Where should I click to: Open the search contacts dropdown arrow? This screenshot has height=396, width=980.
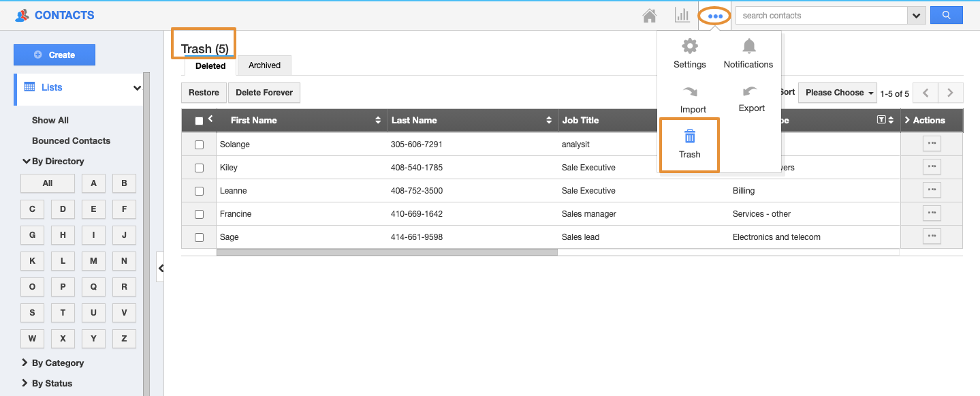pos(916,15)
